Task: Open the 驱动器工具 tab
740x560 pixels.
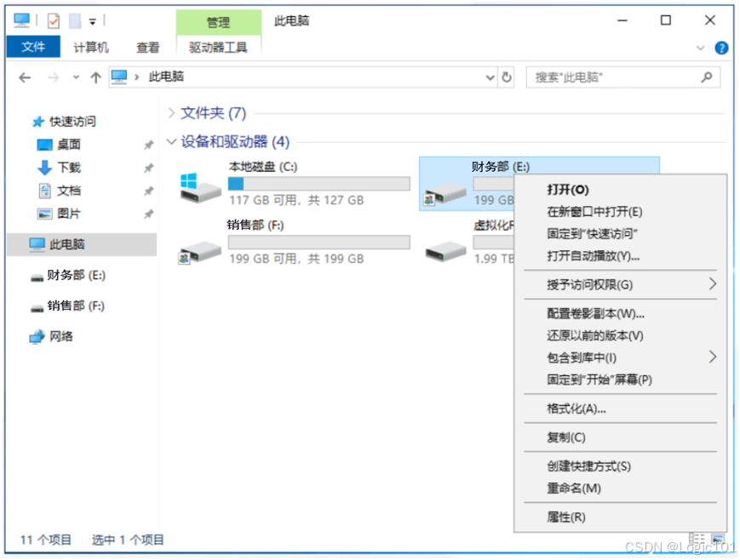Action: click(218, 47)
